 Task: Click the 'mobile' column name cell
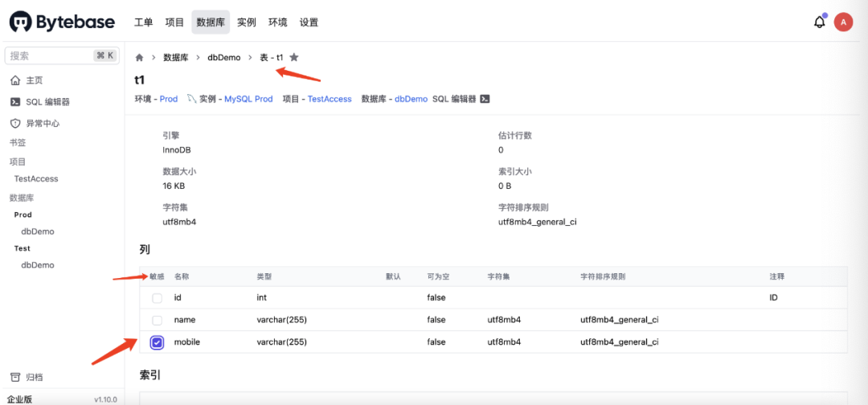187,342
